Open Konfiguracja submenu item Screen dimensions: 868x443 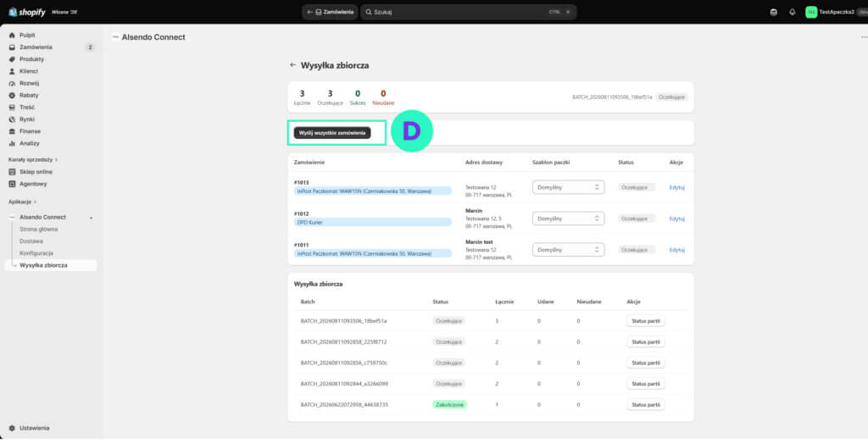point(36,253)
